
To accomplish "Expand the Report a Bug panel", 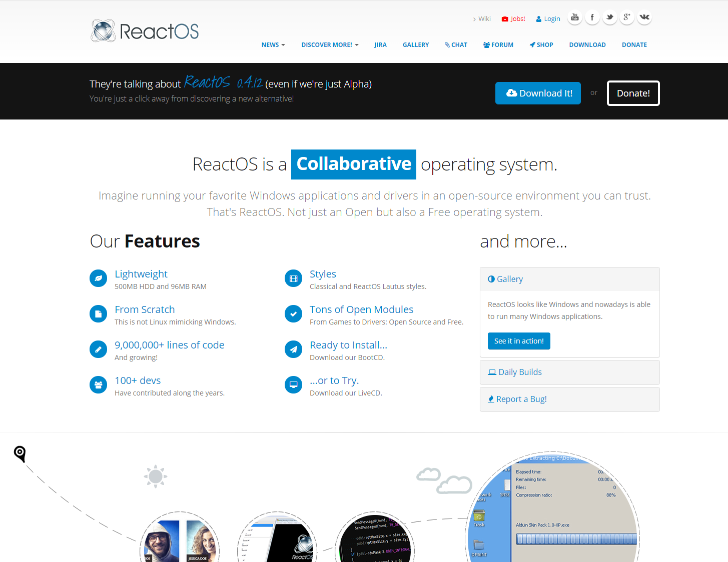I will [x=569, y=399].
